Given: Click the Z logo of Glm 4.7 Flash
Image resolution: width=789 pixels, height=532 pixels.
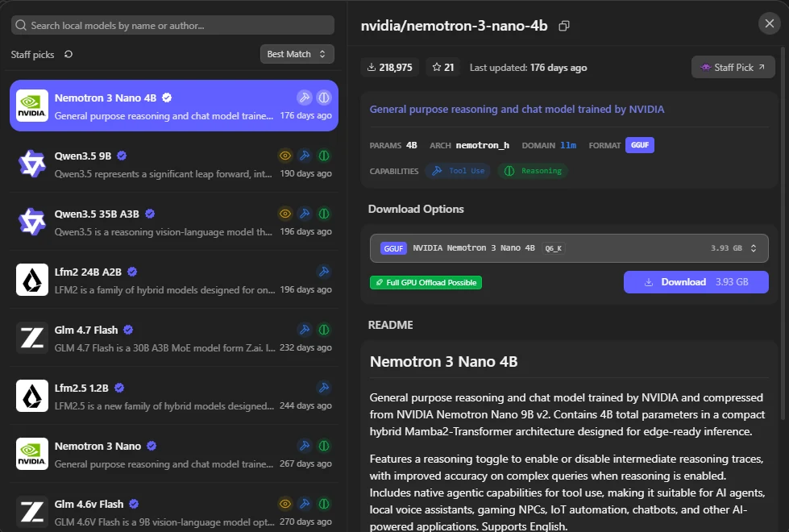Looking at the screenshot, I should coord(32,338).
